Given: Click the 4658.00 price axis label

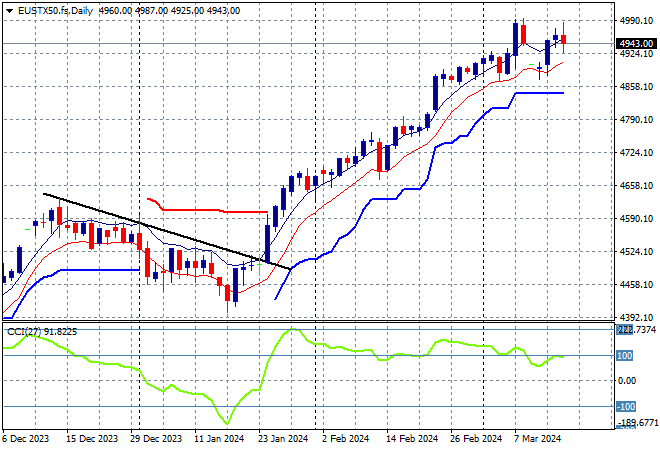Looking at the screenshot, I should pyautogui.click(x=636, y=186).
